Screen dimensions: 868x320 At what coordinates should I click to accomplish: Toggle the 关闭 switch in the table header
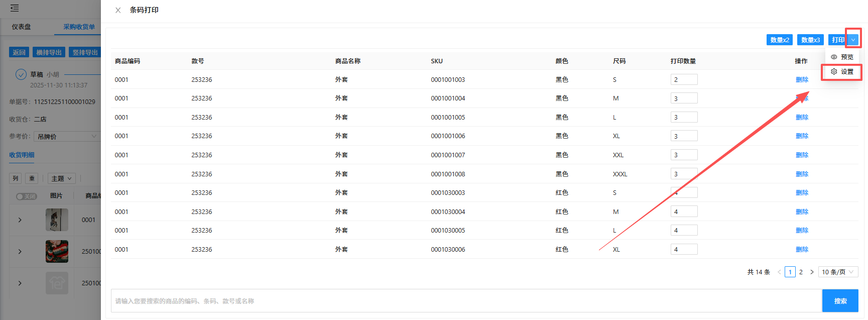pos(26,196)
